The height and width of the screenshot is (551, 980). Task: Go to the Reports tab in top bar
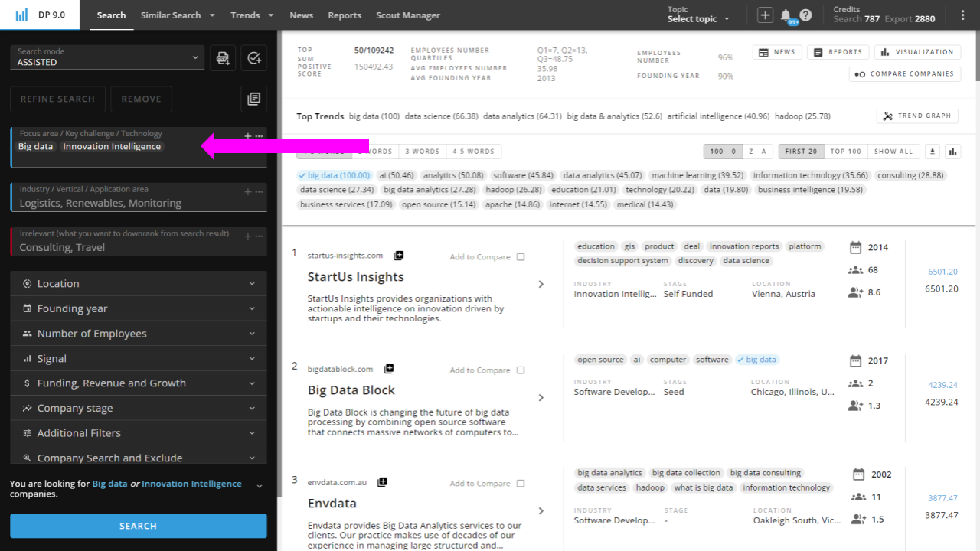tap(345, 15)
